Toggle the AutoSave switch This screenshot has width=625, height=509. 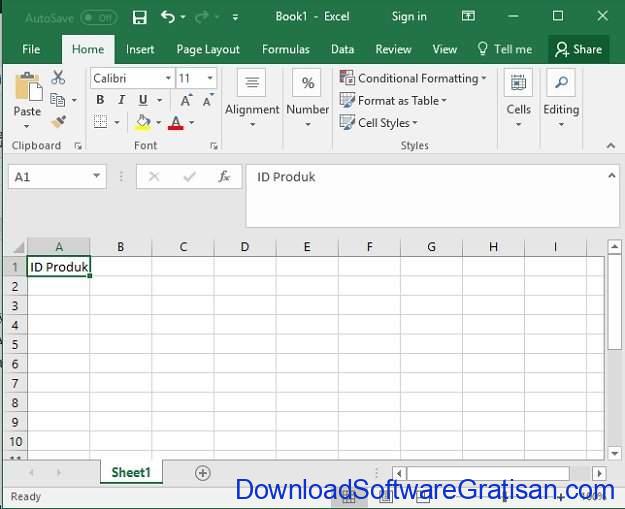point(98,18)
